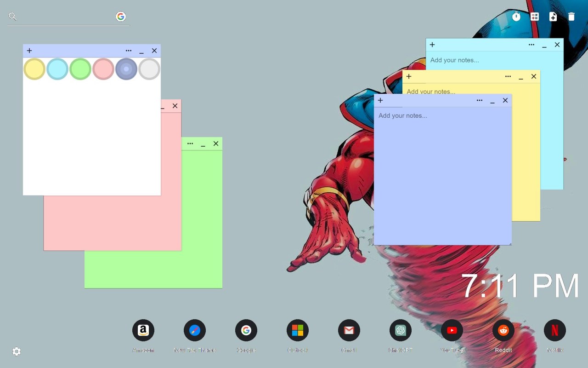Pick the purple-blue note color
This screenshot has height=368, width=588.
pos(126,69)
